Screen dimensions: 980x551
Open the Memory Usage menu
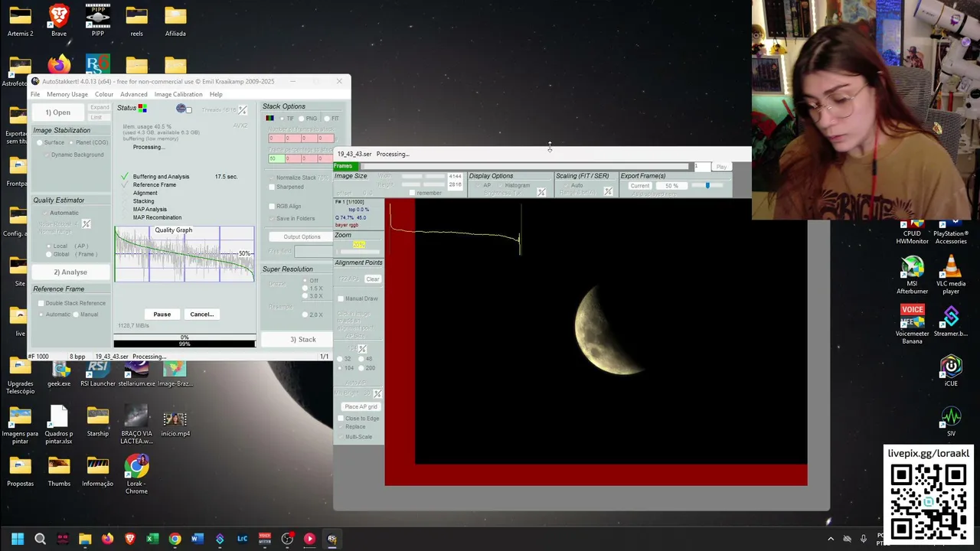click(x=67, y=94)
